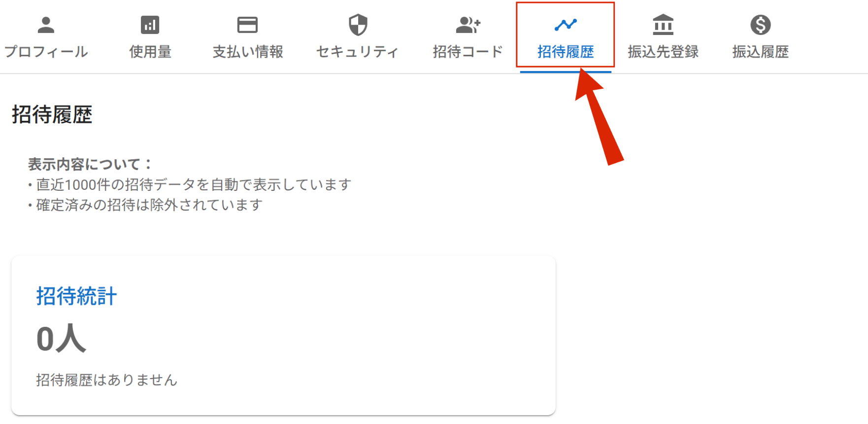Click the 招待統計 card title

76,296
